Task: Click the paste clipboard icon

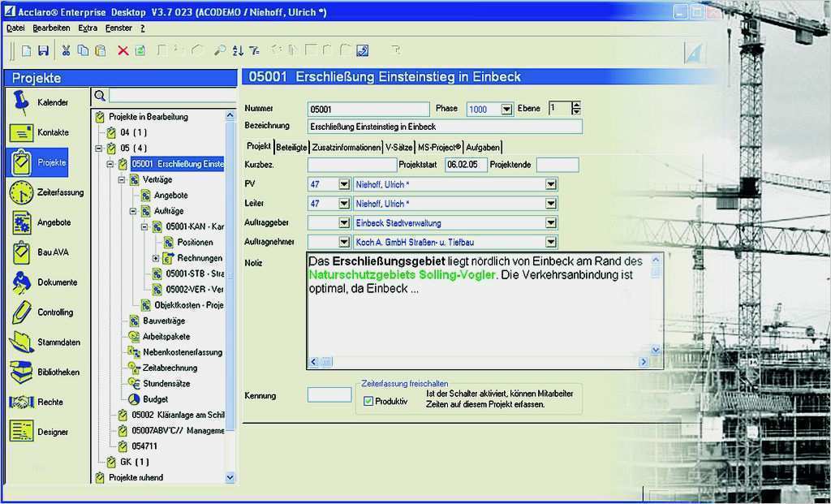Action: tap(100, 51)
